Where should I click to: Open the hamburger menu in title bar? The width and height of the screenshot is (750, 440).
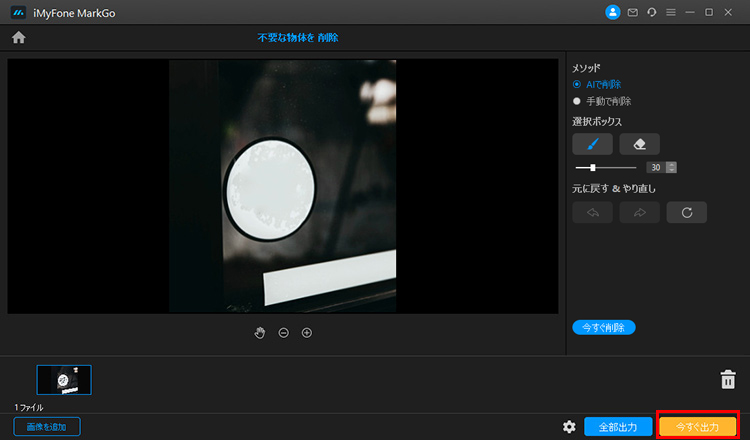point(670,12)
